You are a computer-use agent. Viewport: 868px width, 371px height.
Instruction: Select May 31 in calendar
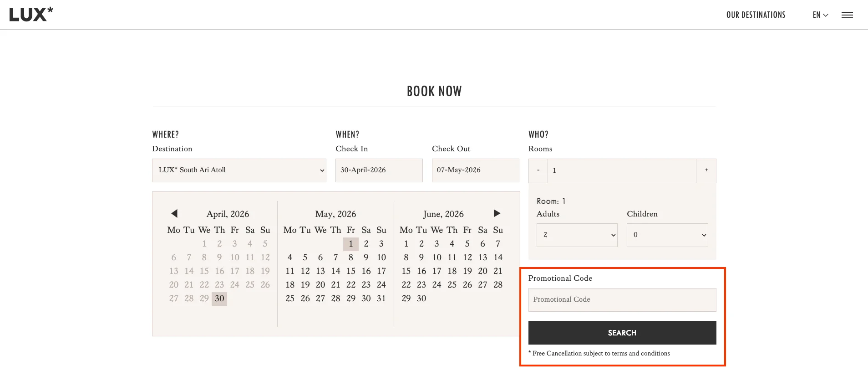click(381, 299)
